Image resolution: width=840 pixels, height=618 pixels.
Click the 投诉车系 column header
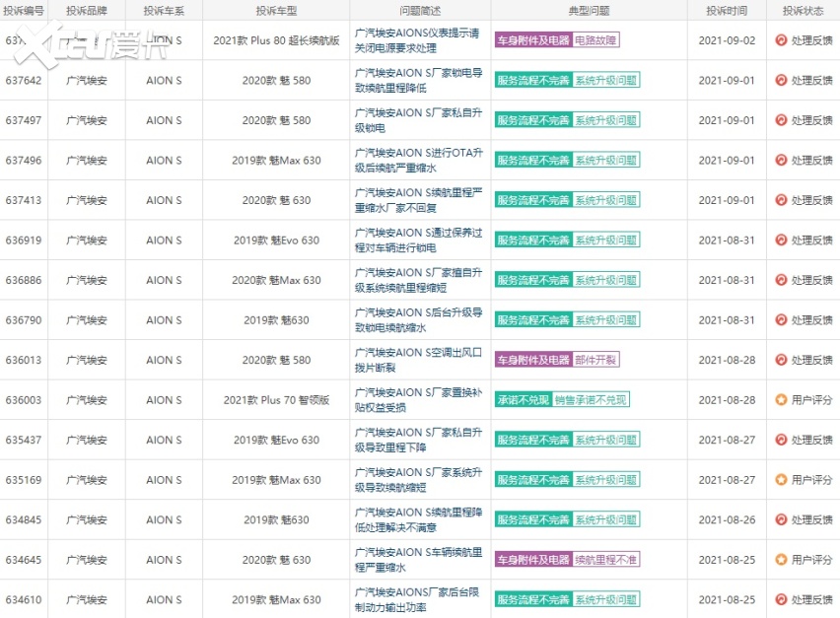pos(164,11)
